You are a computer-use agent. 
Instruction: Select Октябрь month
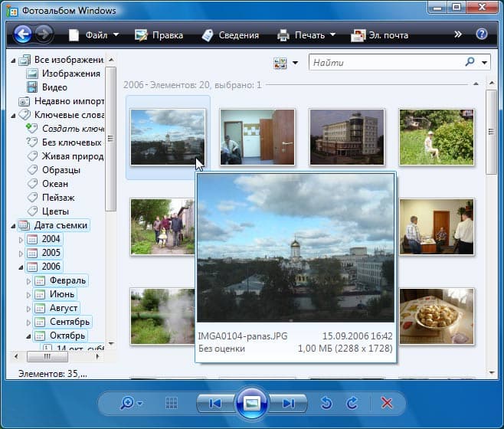tap(67, 336)
